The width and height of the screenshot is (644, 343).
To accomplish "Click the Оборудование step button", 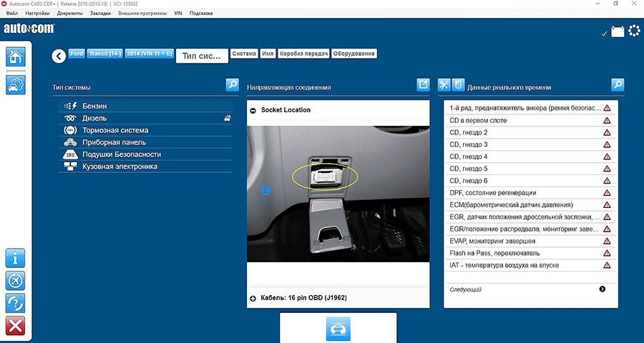I will pos(354,54).
